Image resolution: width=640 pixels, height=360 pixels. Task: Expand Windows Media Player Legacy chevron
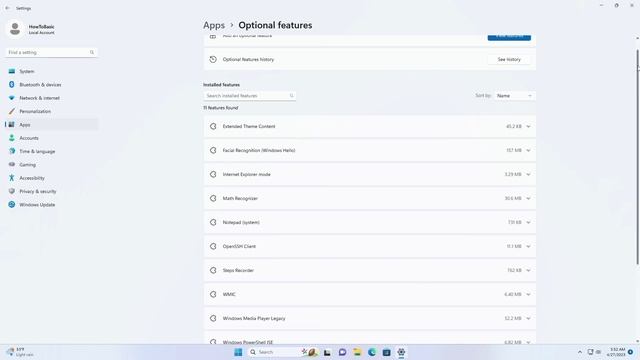click(528, 318)
